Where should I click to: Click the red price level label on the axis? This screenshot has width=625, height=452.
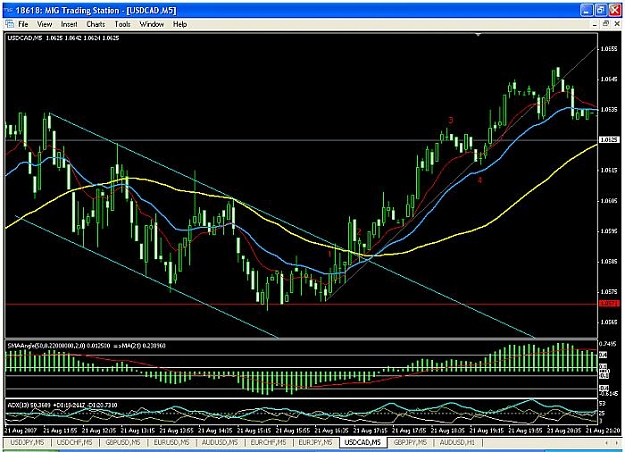(x=609, y=304)
